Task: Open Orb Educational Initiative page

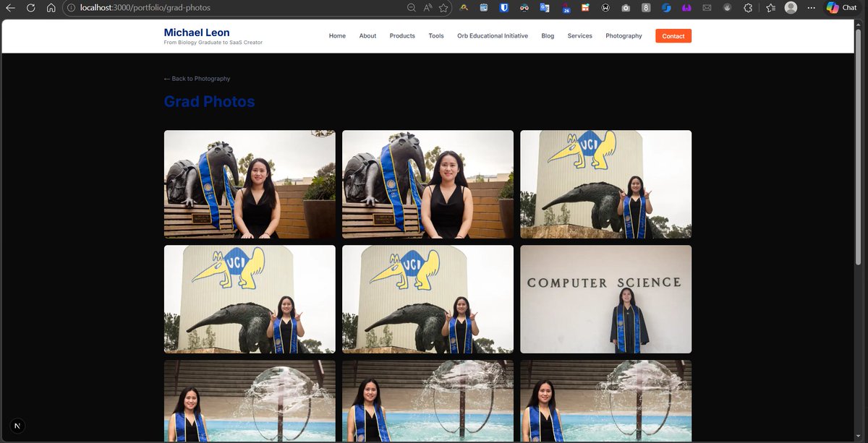Action: (493, 36)
